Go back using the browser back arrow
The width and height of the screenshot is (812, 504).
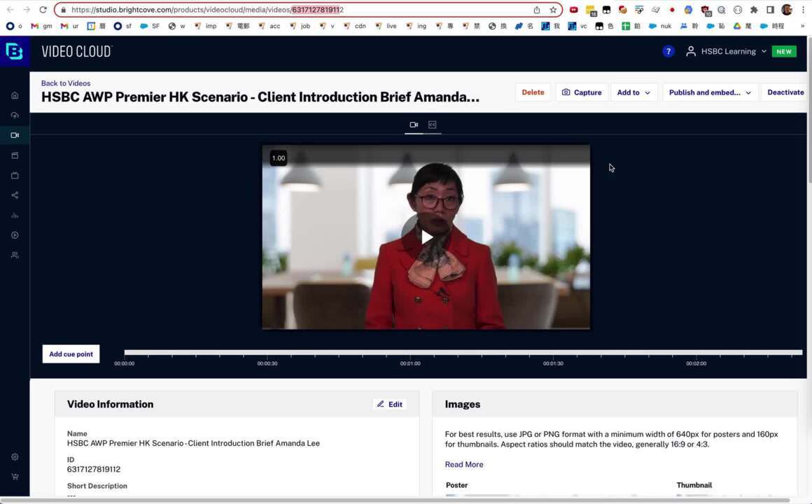point(10,9)
